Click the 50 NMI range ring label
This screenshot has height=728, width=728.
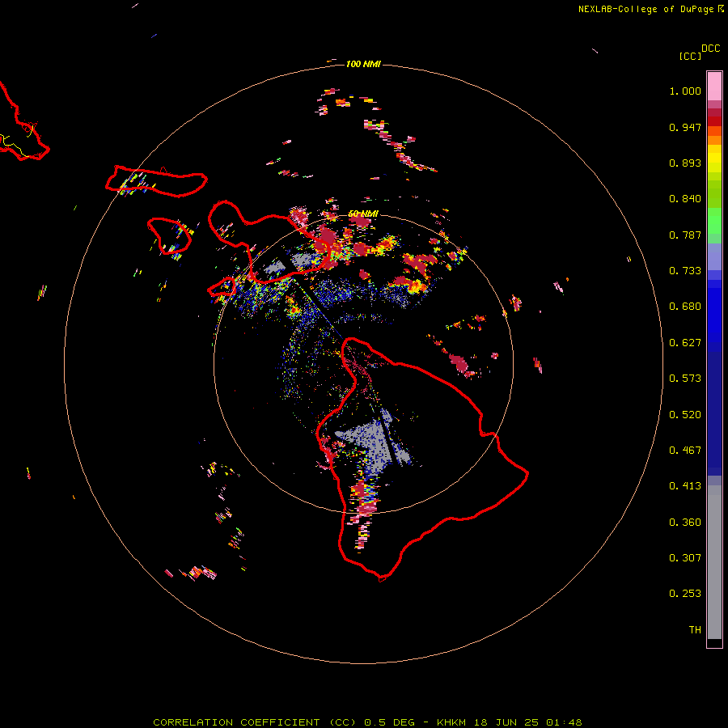coord(363,214)
